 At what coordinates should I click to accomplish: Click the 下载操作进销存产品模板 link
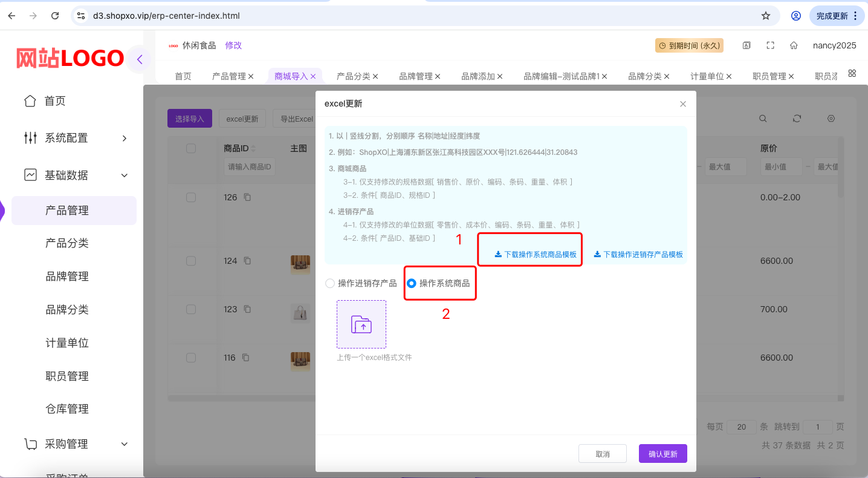click(x=638, y=255)
